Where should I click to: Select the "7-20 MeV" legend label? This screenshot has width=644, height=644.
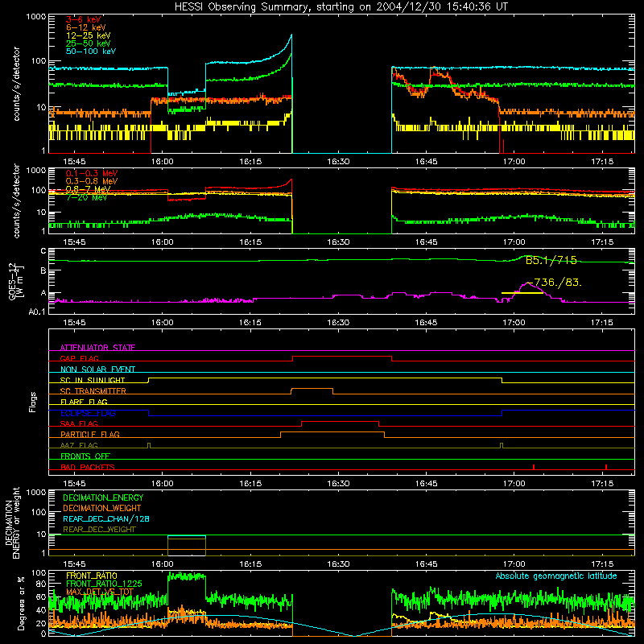(x=86, y=197)
